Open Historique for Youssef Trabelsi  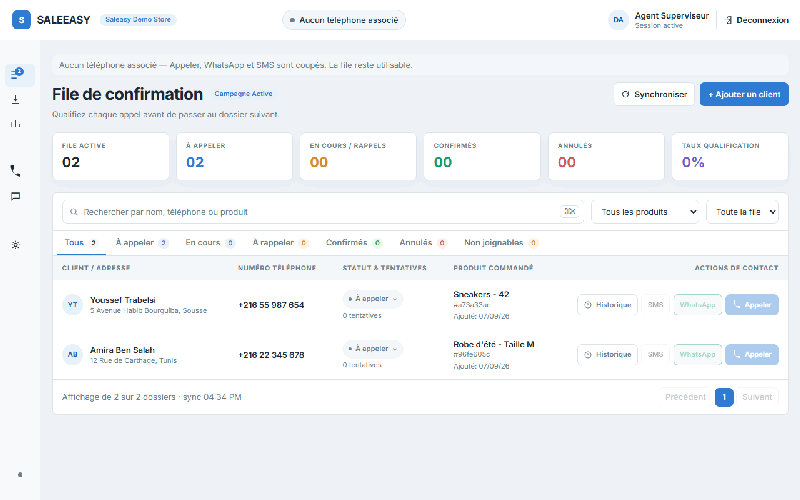(x=607, y=305)
